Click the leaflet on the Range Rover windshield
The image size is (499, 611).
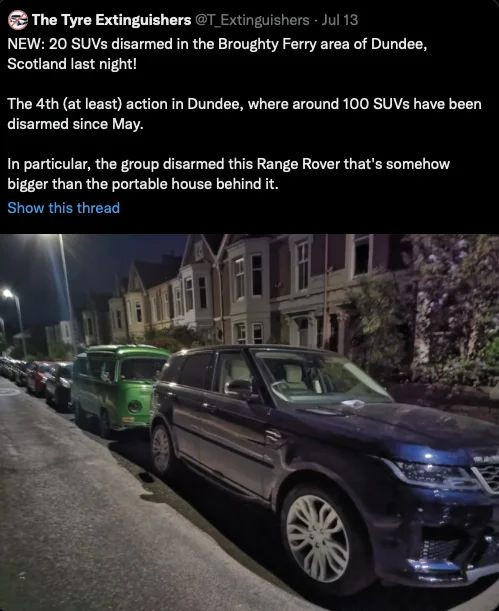(353, 403)
